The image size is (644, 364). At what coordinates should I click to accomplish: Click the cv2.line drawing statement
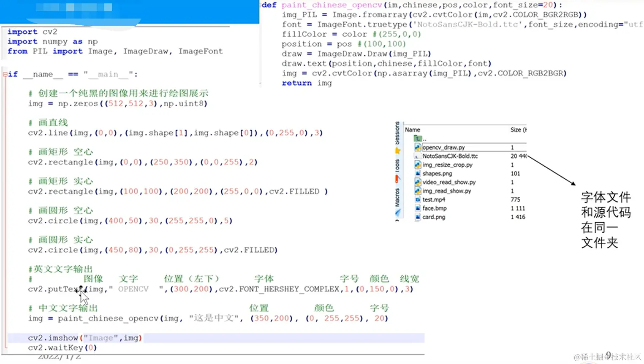click(175, 133)
